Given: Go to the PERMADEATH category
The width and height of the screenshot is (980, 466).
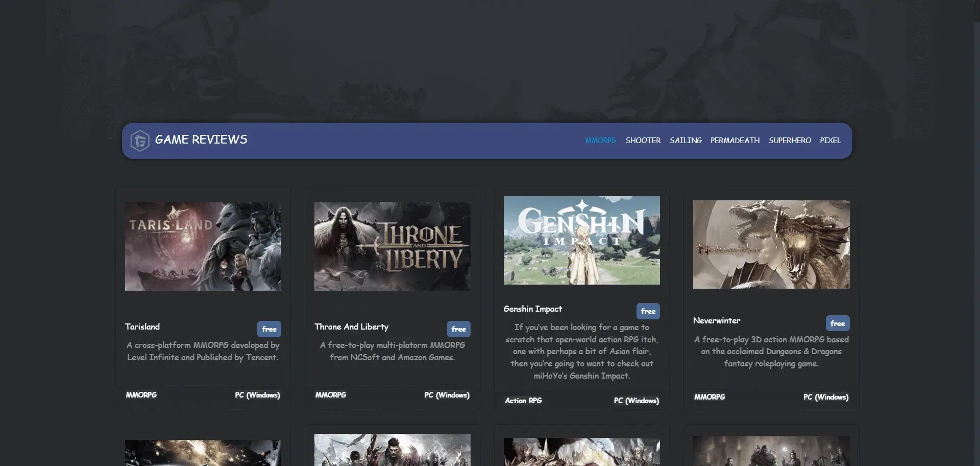Looking at the screenshot, I should 735,140.
